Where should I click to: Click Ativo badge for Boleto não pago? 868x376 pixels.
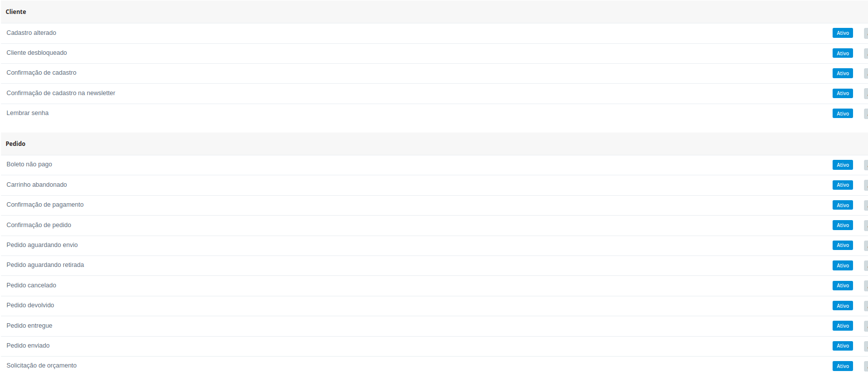843,165
